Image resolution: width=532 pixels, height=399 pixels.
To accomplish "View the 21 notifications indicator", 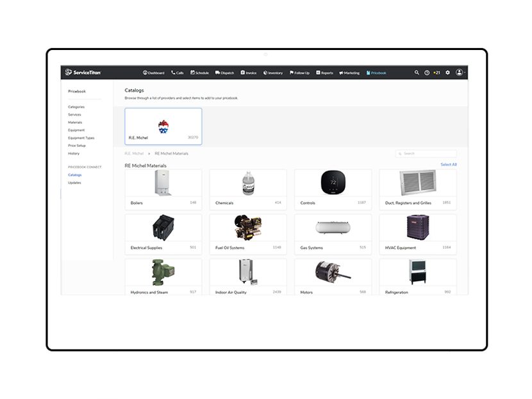I will tap(437, 72).
